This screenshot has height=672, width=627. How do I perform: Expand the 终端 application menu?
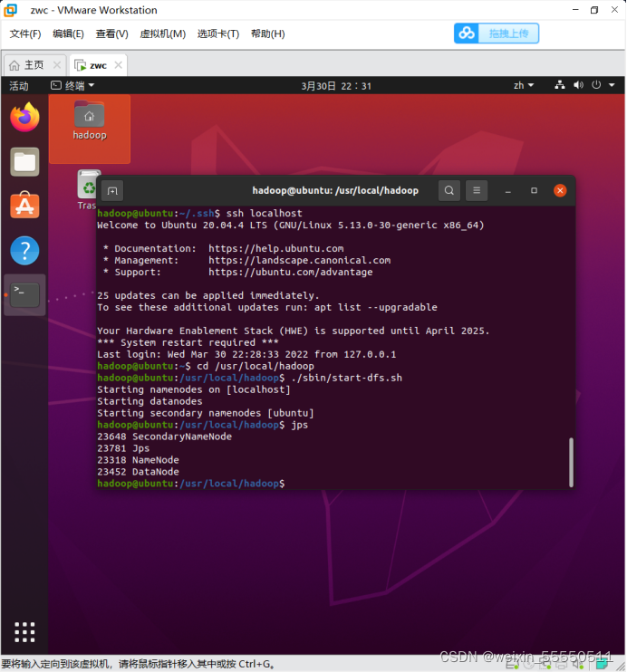(x=72, y=86)
